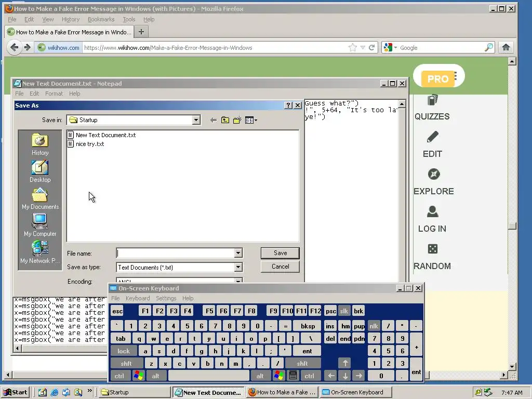Click the Firefox URL address bar
Screen dimensions: 532x399
point(215,47)
